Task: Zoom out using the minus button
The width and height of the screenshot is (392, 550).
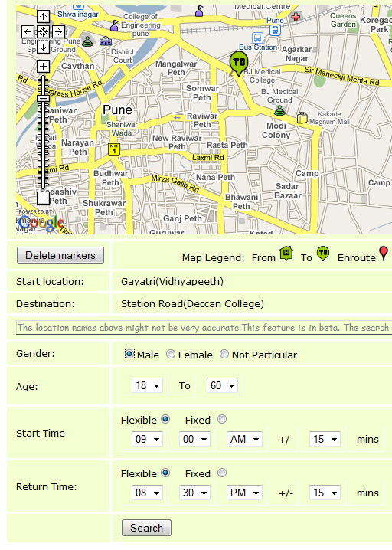Action: (43, 198)
